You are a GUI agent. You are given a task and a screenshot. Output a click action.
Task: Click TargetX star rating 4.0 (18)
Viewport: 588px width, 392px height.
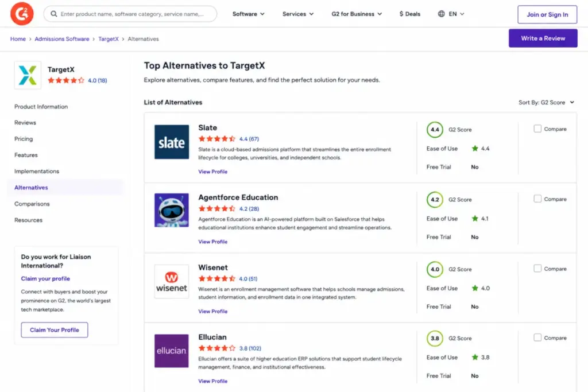pyautogui.click(x=78, y=80)
